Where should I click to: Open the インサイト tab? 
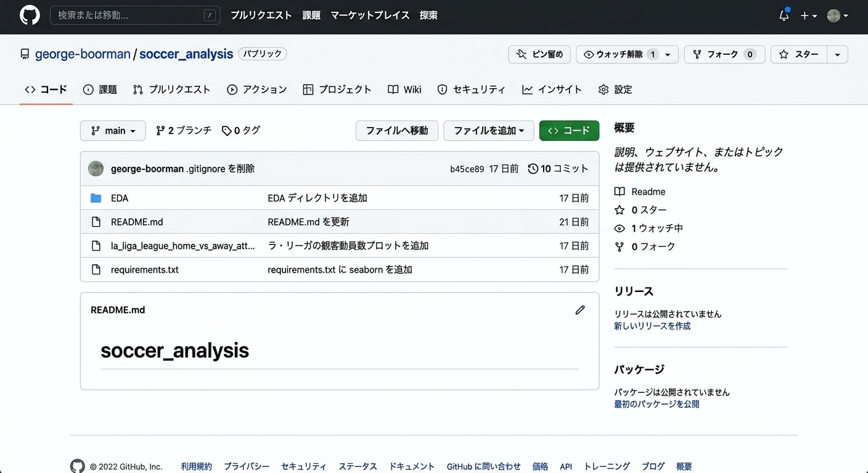552,89
